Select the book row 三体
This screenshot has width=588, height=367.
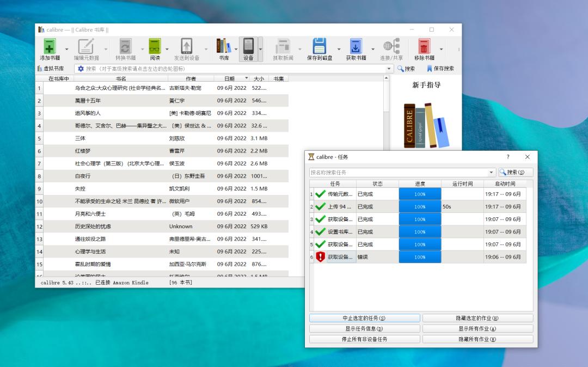coord(80,138)
